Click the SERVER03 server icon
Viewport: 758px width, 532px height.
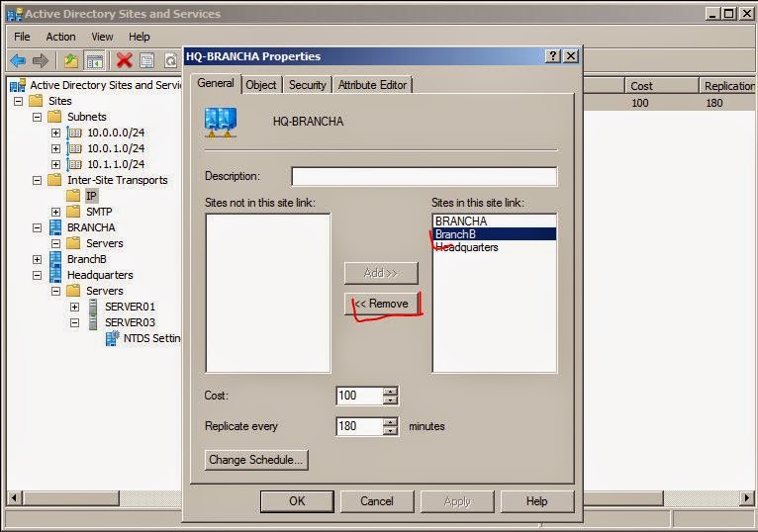93,322
